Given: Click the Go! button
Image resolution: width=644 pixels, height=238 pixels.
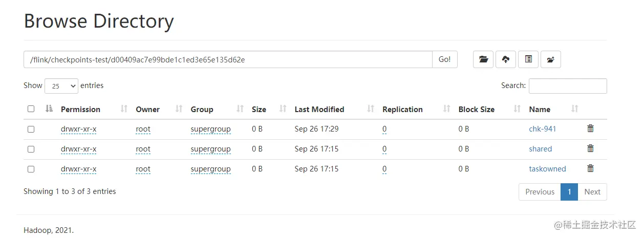Looking at the screenshot, I should pyautogui.click(x=445, y=59).
